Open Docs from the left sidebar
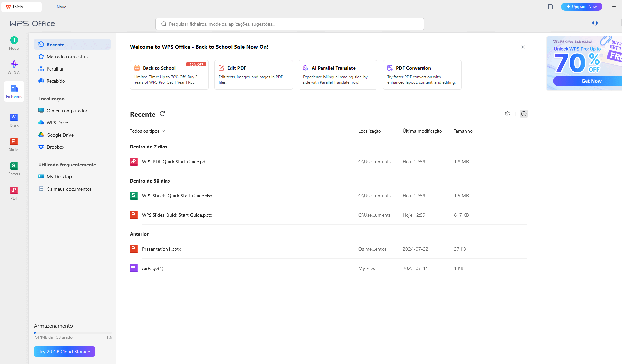This screenshot has height=364, width=622. [x=14, y=120]
